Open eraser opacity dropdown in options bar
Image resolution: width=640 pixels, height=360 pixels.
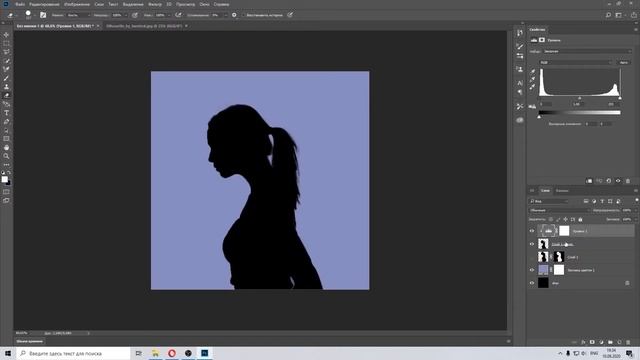(x=126, y=15)
